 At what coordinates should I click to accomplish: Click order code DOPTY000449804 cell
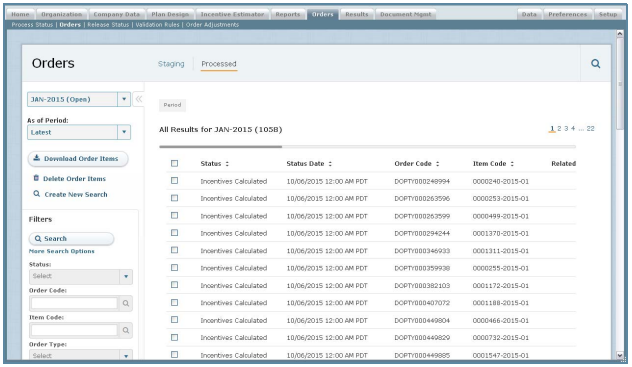pos(422,321)
